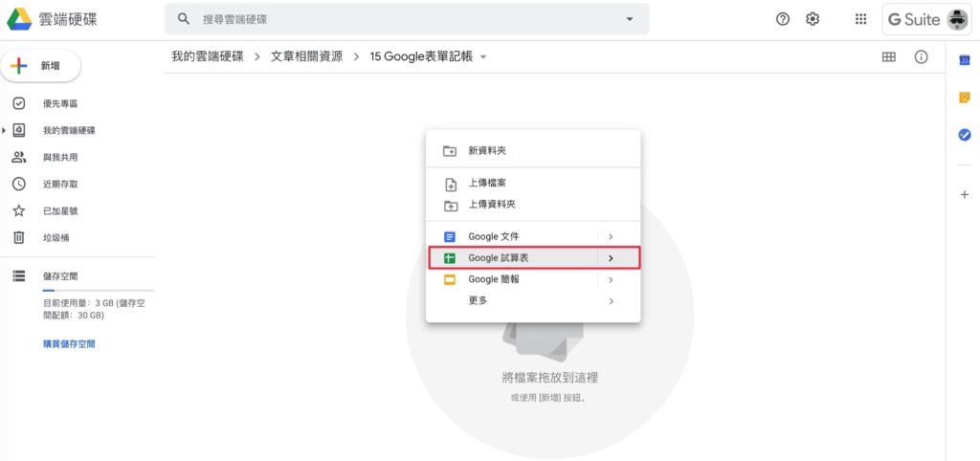Click the starred star icon
This screenshot has width=980, height=461.
(x=19, y=211)
